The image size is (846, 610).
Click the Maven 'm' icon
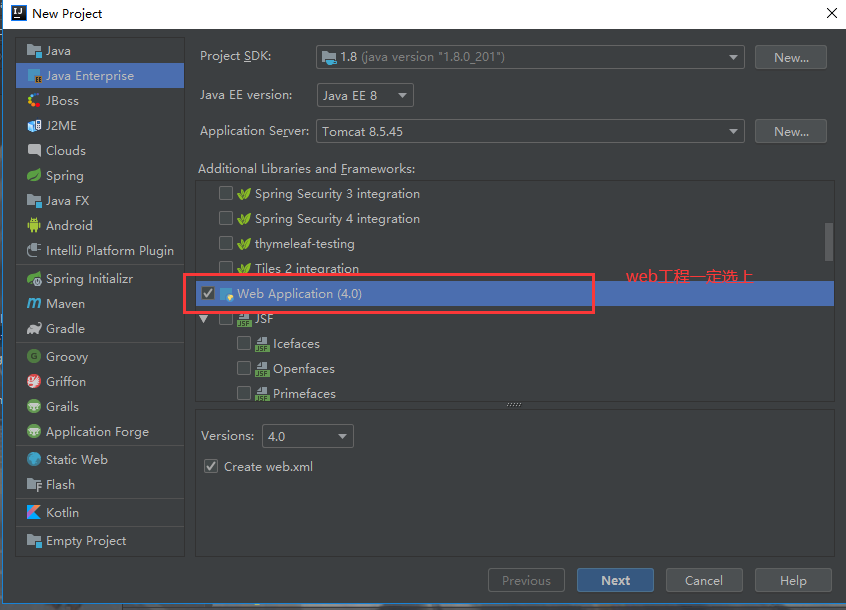click(x=34, y=304)
